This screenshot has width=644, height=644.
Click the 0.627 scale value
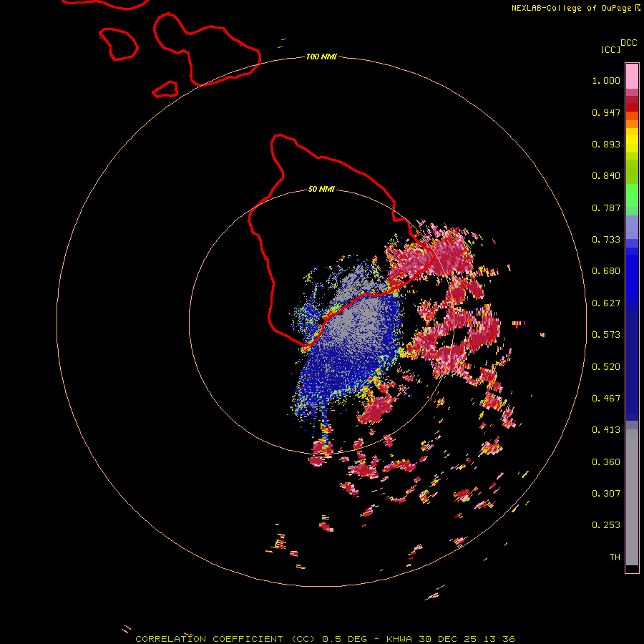tap(606, 303)
